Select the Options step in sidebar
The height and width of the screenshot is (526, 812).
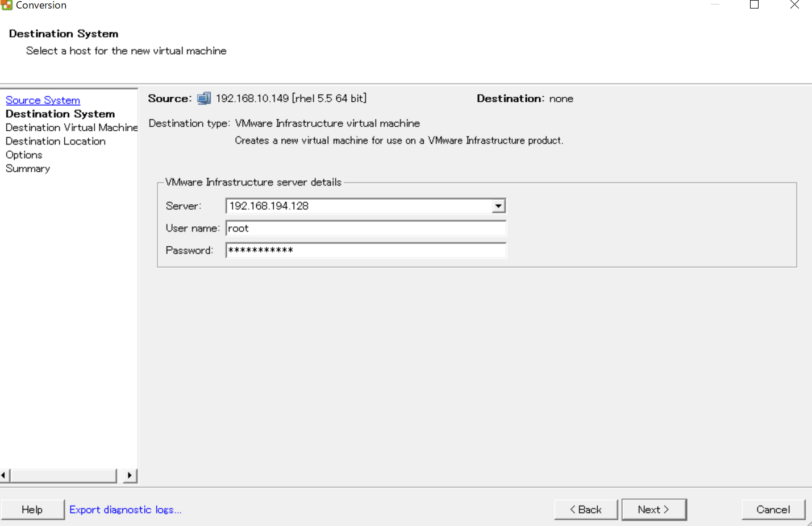(x=24, y=155)
